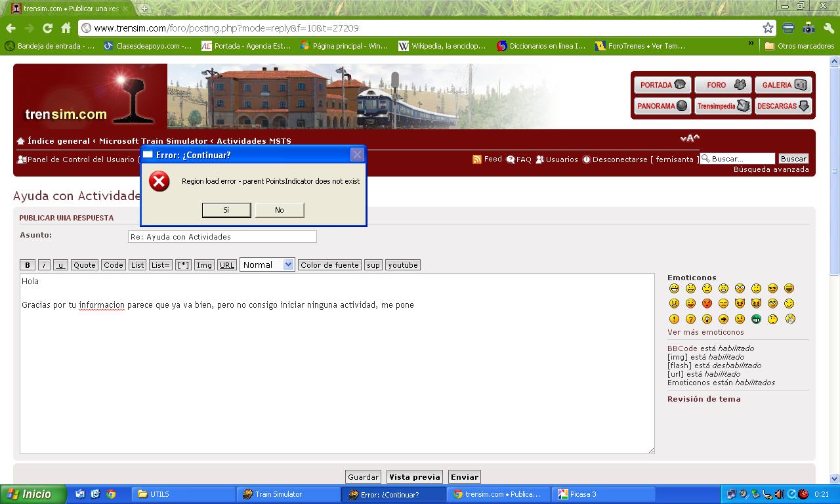Bookmark page with star icon

(x=768, y=28)
